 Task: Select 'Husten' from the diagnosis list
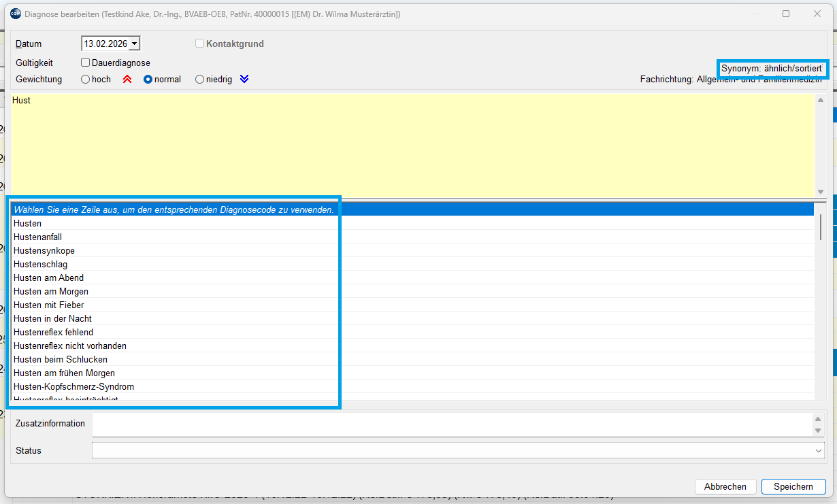pyautogui.click(x=28, y=223)
